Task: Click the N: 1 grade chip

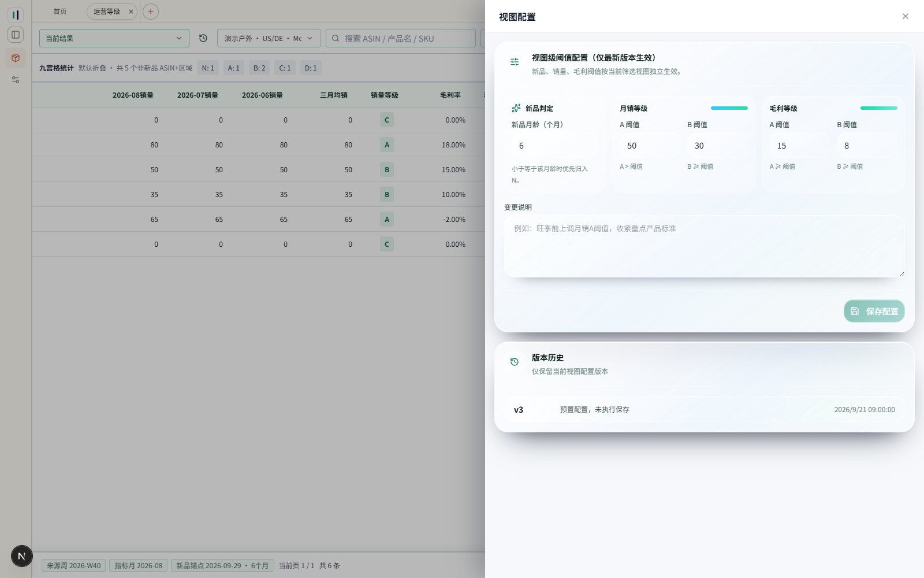Action: coord(208,68)
